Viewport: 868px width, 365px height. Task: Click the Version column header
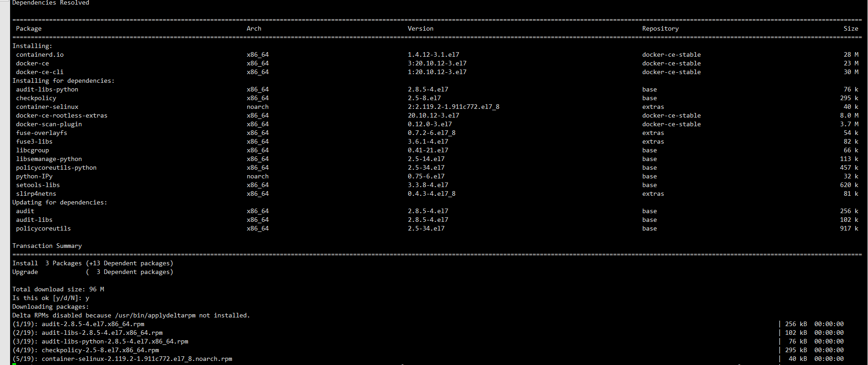coord(421,28)
